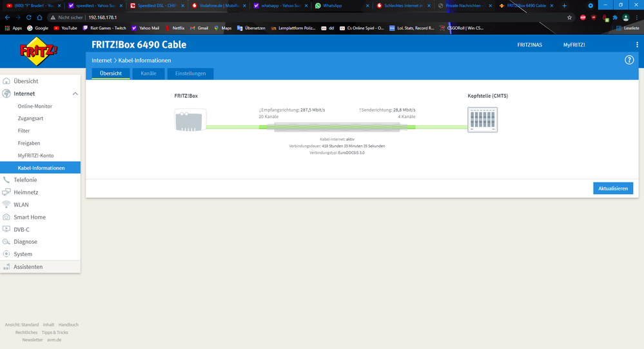
Task: Open the Chrome profile avatar
Action: (x=626, y=17)
